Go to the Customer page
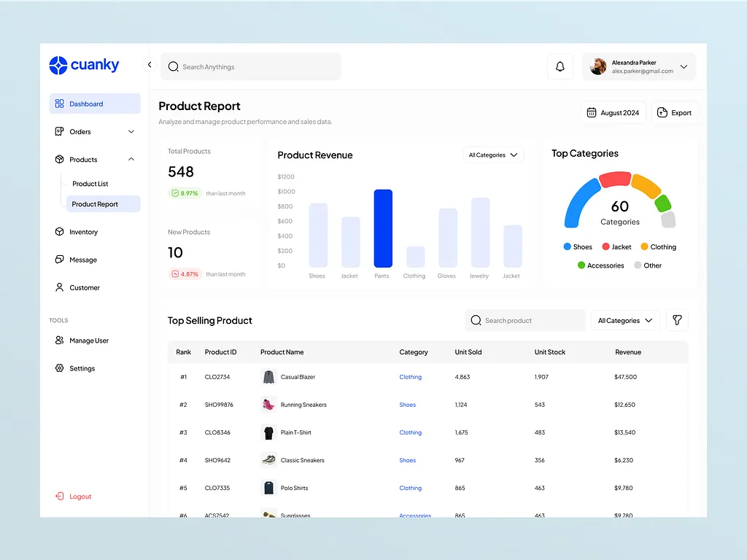The height and width of the screenshot is (560, 747). [x=84, y=287]
